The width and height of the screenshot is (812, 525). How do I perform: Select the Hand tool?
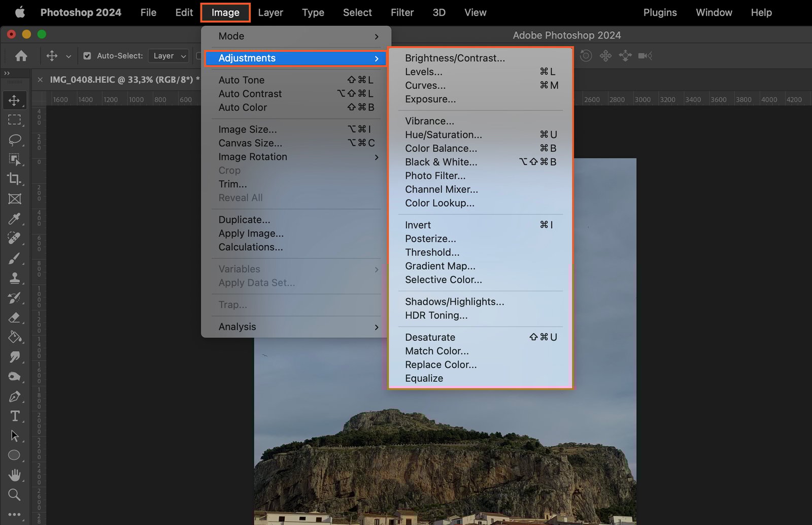[x=14, y=475]
